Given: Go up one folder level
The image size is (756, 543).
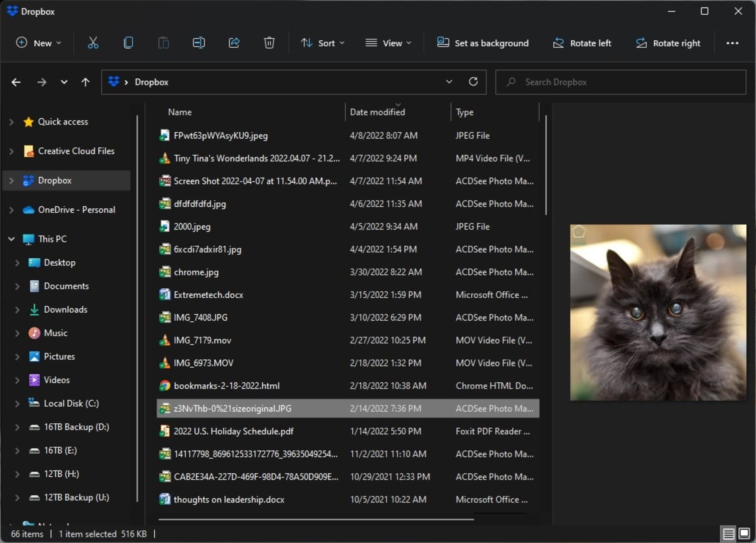Looking at the screenshot, I should (x=85, y=82).
